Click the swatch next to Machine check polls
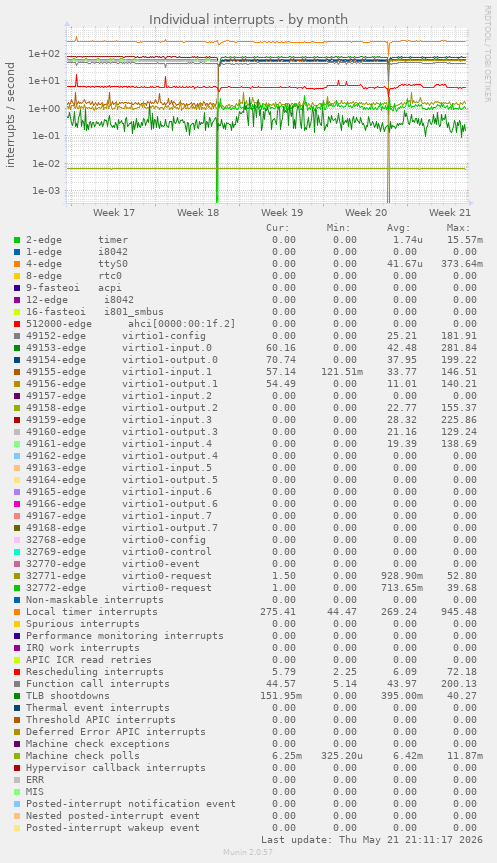The width and height of the screenshot is (497, 863). click(17, 756)
